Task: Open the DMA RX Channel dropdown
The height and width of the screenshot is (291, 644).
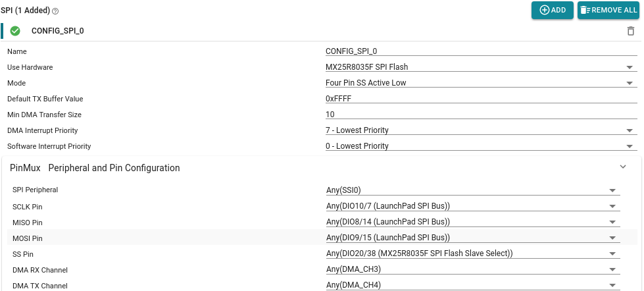Action: (x=472, y=269)
